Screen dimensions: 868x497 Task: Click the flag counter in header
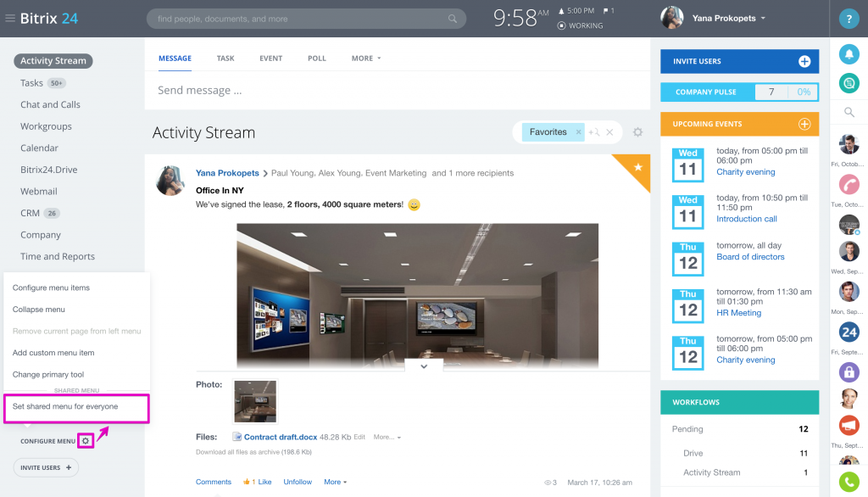click(x=609, y=10)
